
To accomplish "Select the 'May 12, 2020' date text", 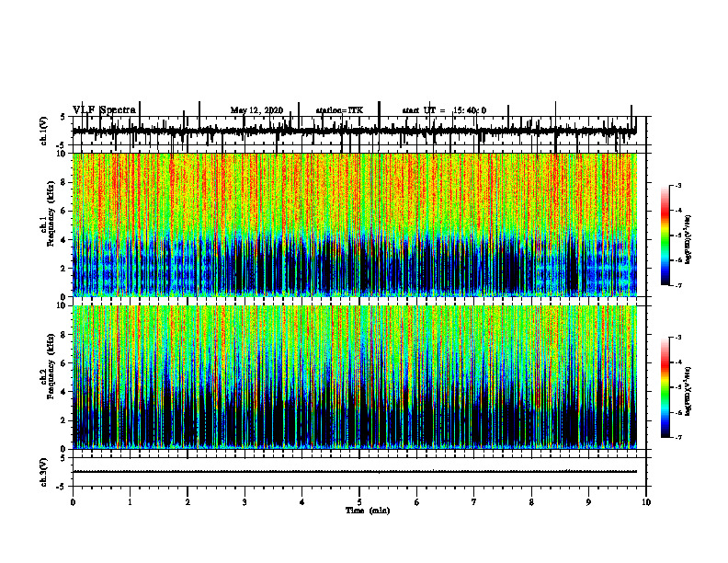I will click(256, 110).
